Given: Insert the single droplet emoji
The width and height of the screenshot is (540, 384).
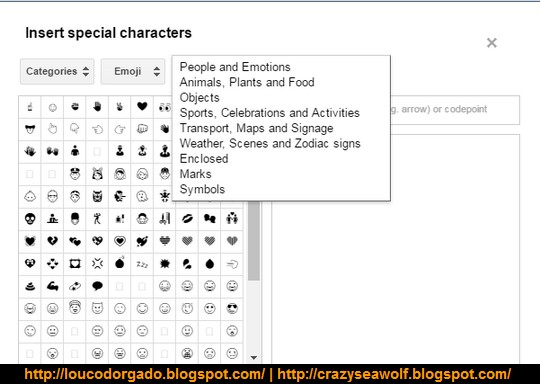Looking at the screenshot, I should (x=209, y=264).
